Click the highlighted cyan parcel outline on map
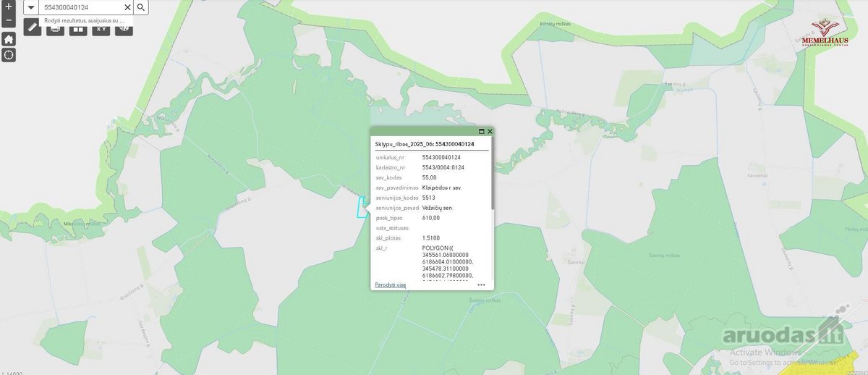Viewport: 868px width, 375px height. (362, 207)
